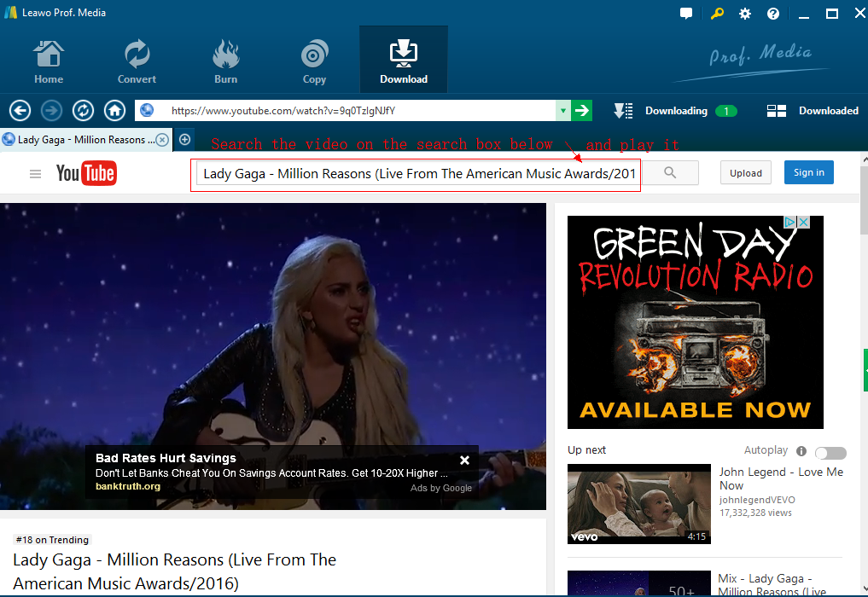The image size is (868, 597).
Task: Open the registration key icon
Action: (717, 14)
